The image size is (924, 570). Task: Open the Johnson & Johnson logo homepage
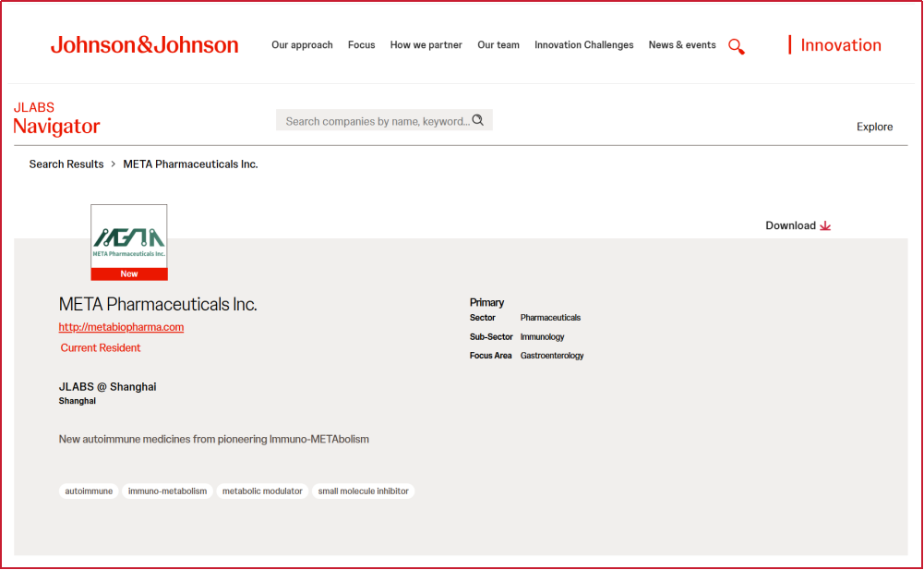(144, 45)
